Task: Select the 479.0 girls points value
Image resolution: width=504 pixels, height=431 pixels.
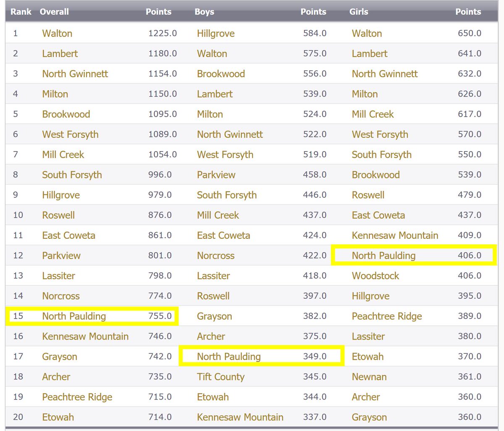Action: pos(470,195)
